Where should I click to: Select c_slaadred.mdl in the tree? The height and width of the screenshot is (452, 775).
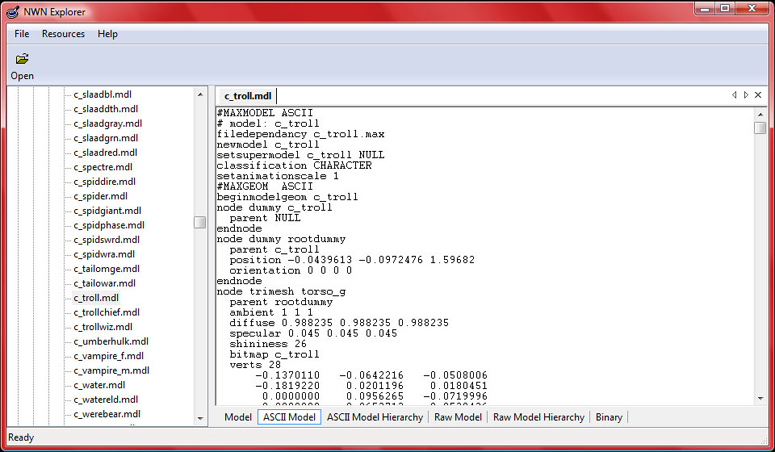coord(105,153)
